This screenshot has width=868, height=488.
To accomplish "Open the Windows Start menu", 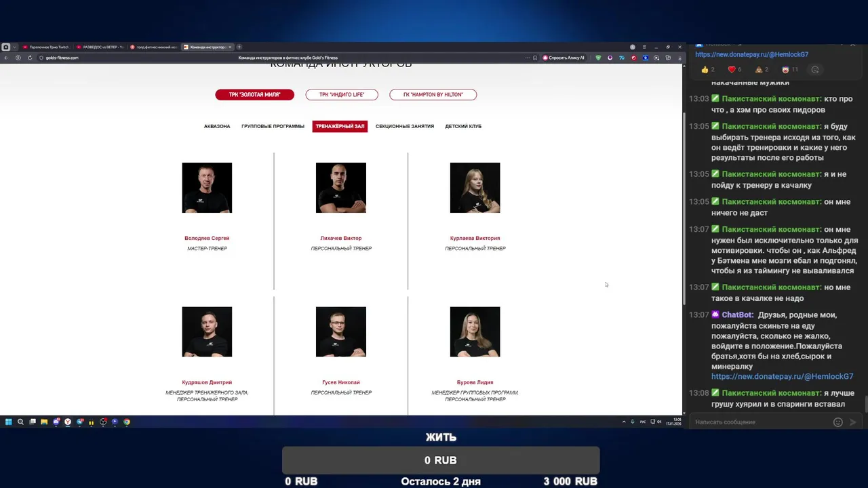I will pos(9,422).
